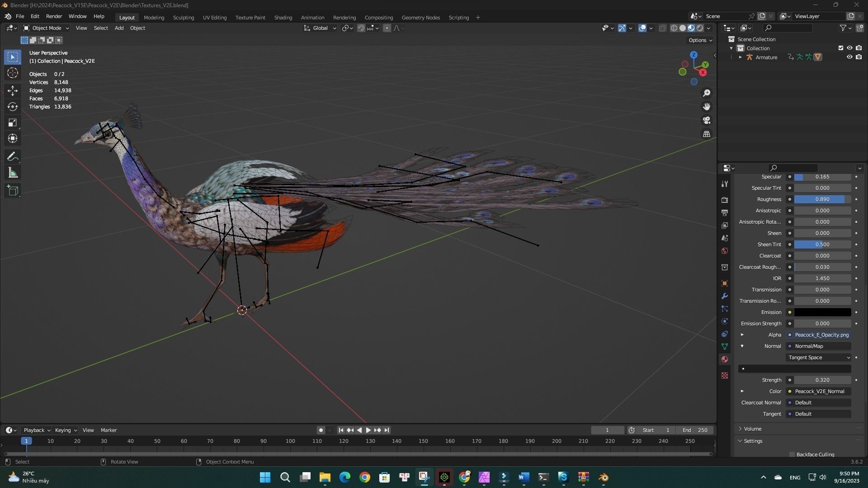Switch perspective/orthographic grid icon
The width and height of the screenshot is (868, 488).
707,134
